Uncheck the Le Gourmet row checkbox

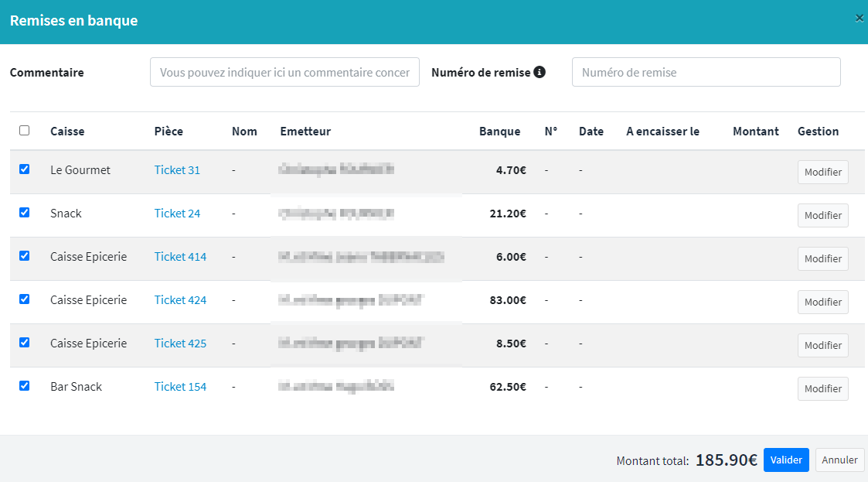[x=24, y=169]
